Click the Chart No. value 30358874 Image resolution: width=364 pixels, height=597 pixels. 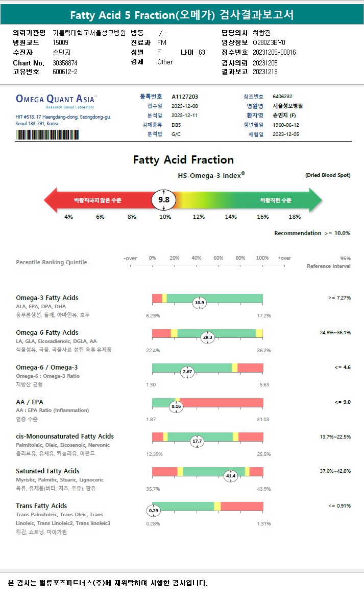[65, 62]
